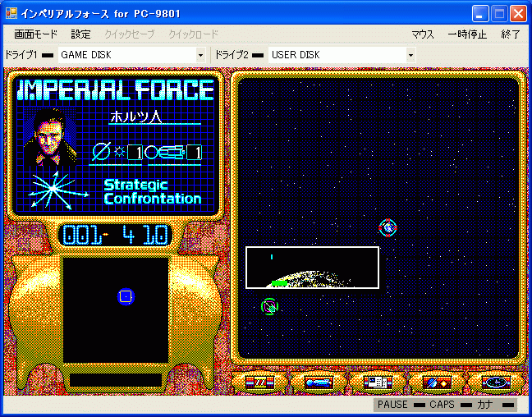The image size is (532, 417).
Task: Click the IMPERIAL FORCE title logo
Action: coord(116,90)
